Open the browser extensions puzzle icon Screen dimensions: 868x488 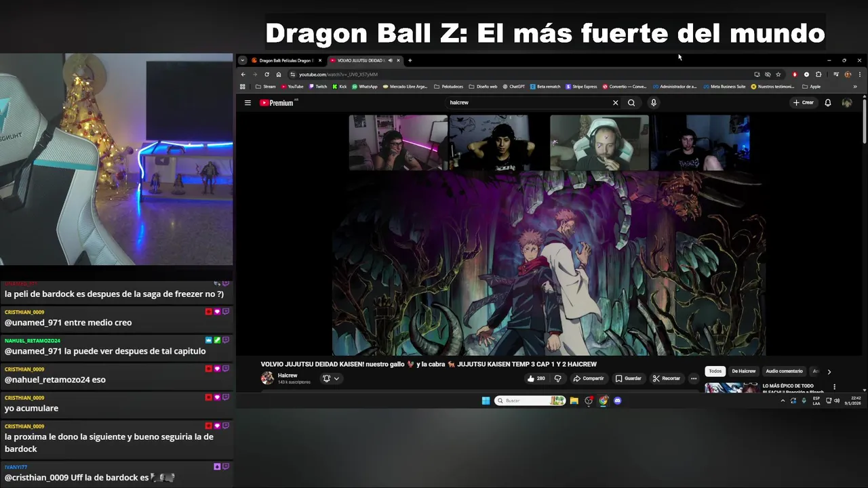[x=818, y=75]
